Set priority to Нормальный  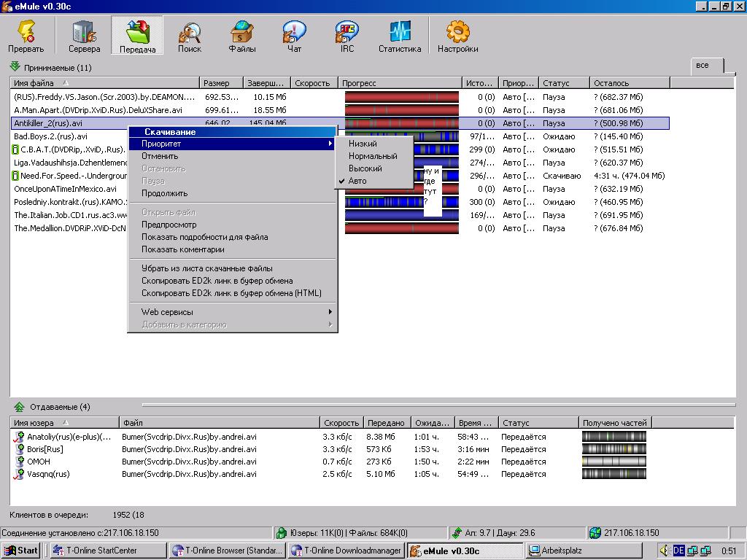pos(374,156)
